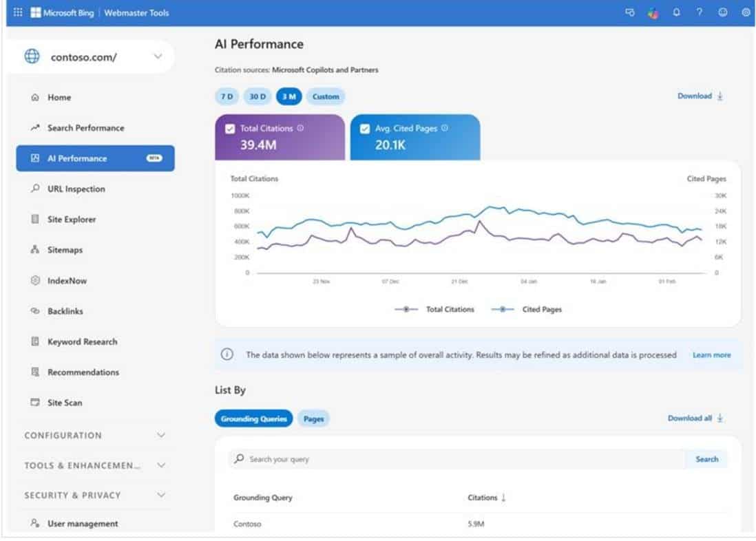Expand the Security & Privacy section
Screen dimensions: 756x541
[95, 495]
